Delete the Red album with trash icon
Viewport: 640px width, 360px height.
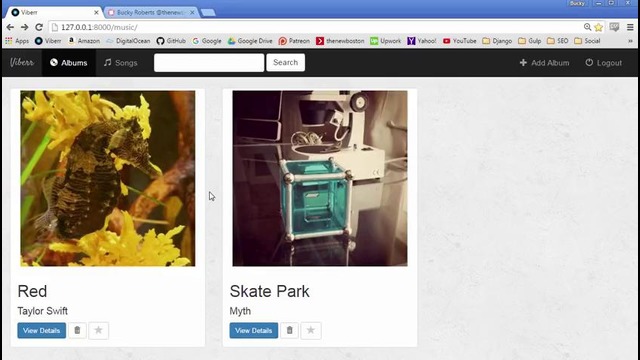click(x=77, y=330)
